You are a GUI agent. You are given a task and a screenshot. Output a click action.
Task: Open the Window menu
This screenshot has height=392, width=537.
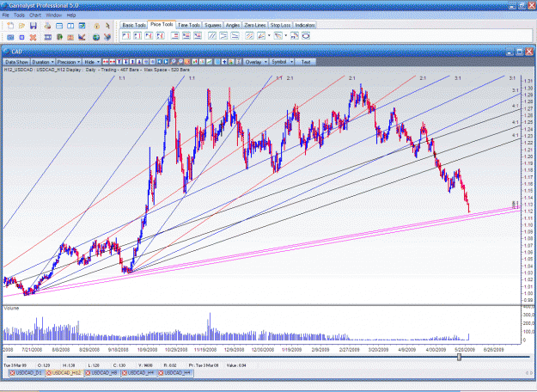click(x=53, y=15)
